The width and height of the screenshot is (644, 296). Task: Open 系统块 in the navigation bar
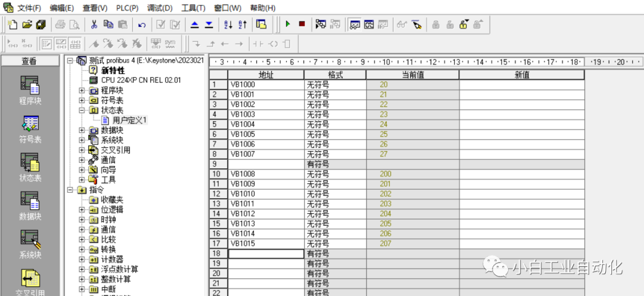pos(30,244)
